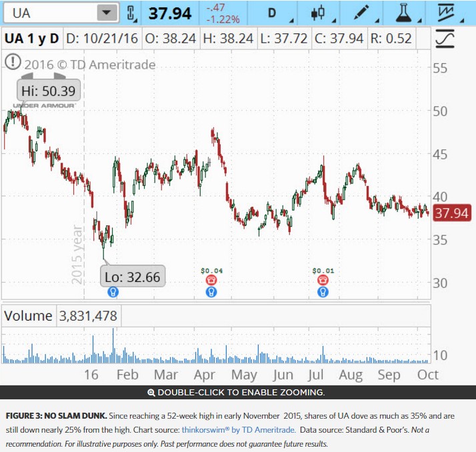Open the D daily timeframe selector
476x452 pixels.
[x=272, y=13]
